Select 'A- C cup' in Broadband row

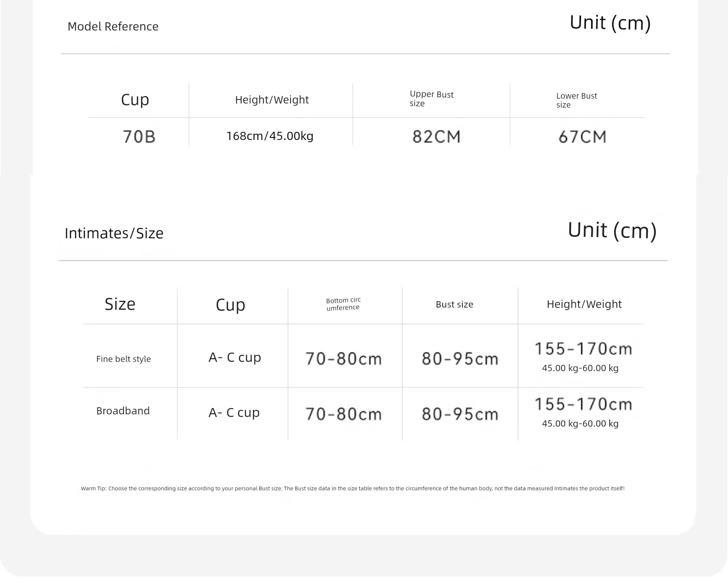tap(234, 412)
